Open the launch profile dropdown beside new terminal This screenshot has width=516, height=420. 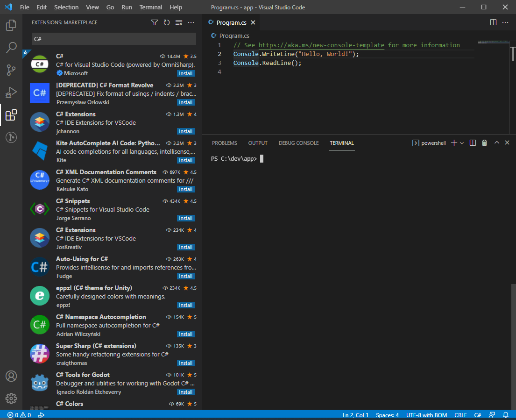pyautogui.click(x=462, y=143)
